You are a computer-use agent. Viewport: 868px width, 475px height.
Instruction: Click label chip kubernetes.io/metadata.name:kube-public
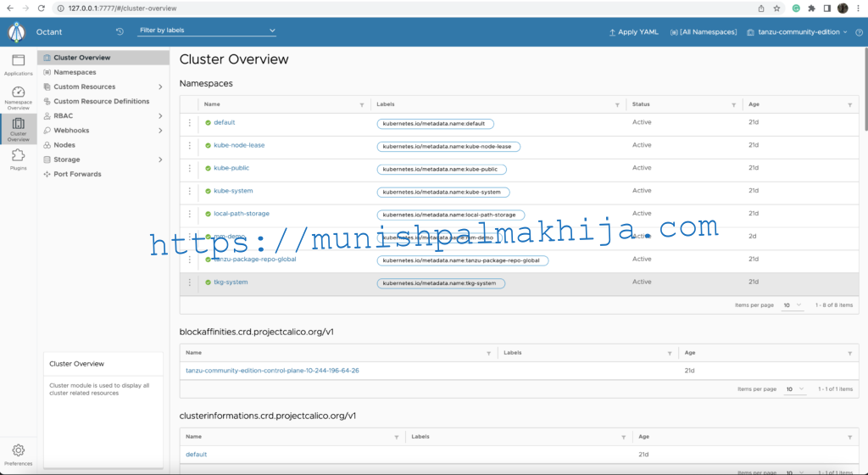(442, 170)
